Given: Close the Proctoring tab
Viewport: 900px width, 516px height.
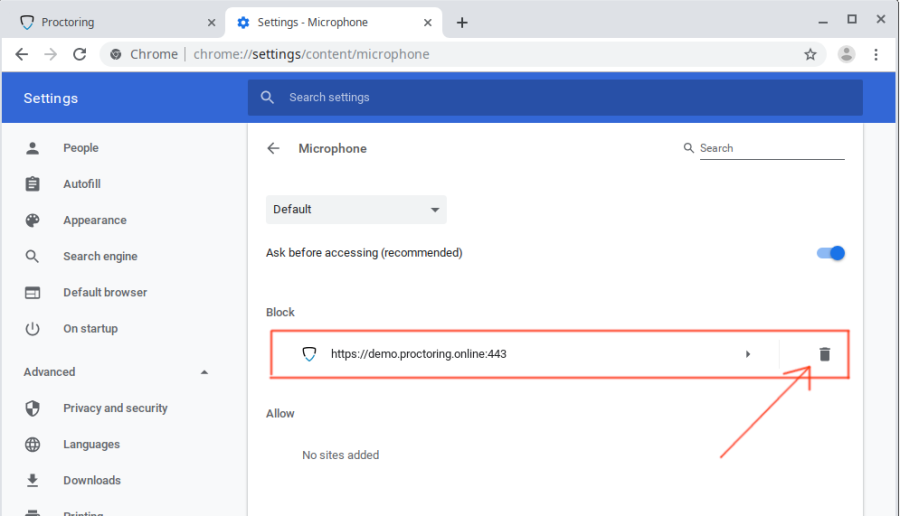Looking at the screenshot, I should (x=211, y=22).
